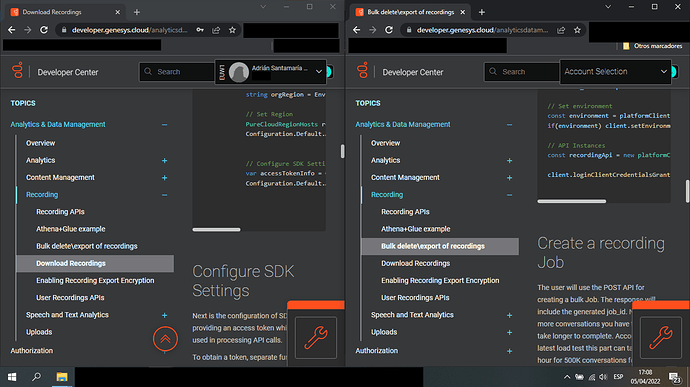The width and height of the screenshot is (690, 387).
Task: Open Recording APIs in left window
Action: (60, 212)
